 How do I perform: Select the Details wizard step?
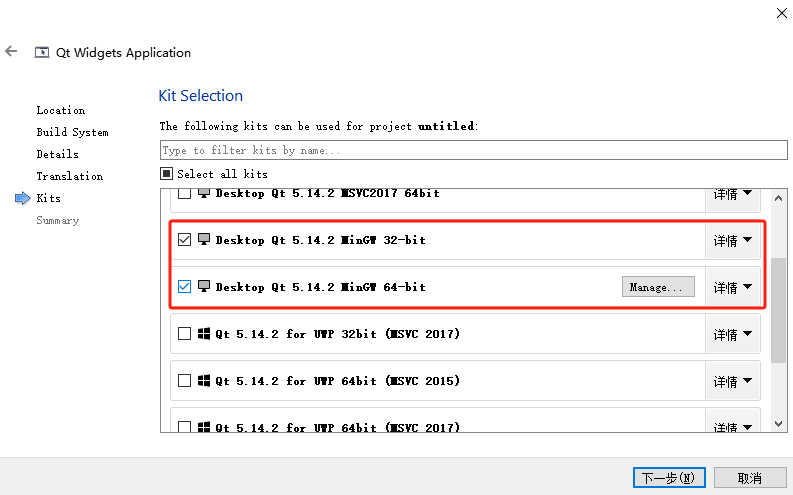point(58,154)
